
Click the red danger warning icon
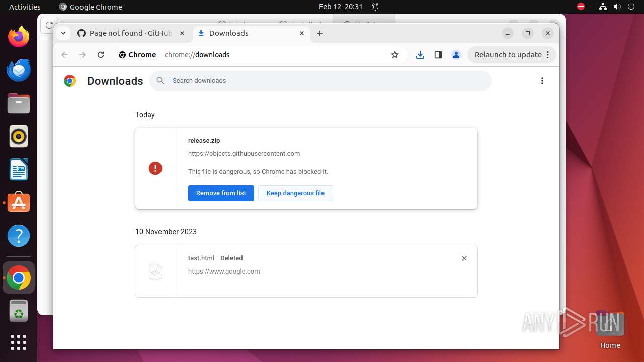[155, 168]
